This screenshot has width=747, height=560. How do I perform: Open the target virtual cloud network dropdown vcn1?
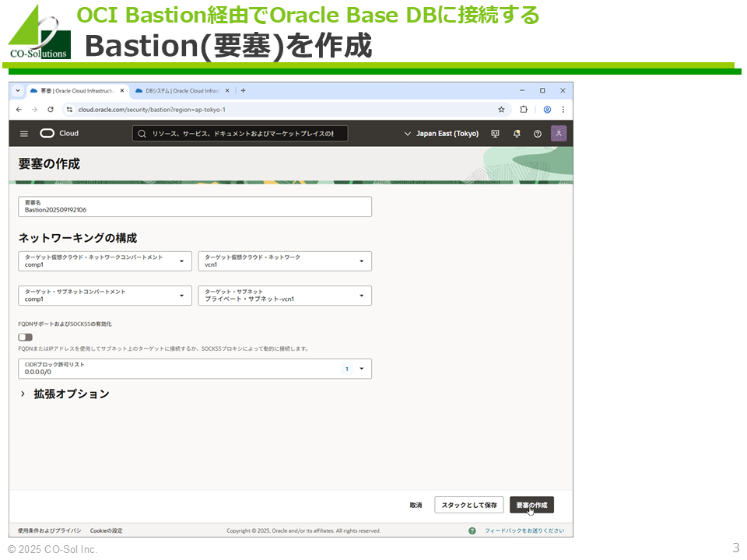pos(285,261)
